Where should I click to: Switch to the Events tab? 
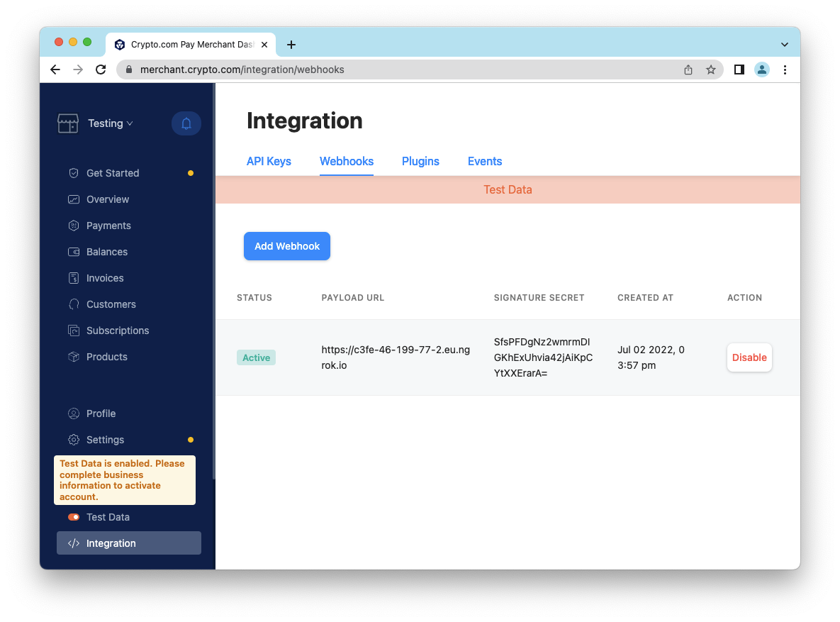pos(485,161)
